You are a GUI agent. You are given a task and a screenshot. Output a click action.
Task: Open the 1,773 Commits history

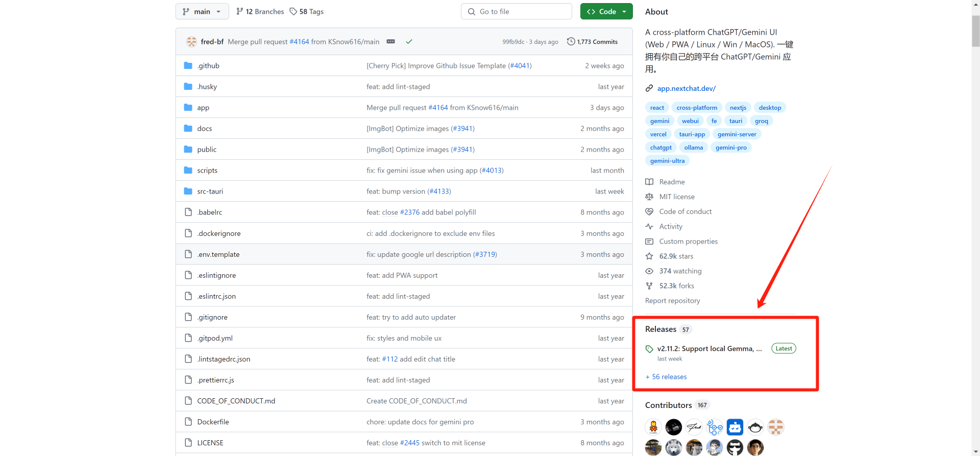coord(592,41)
